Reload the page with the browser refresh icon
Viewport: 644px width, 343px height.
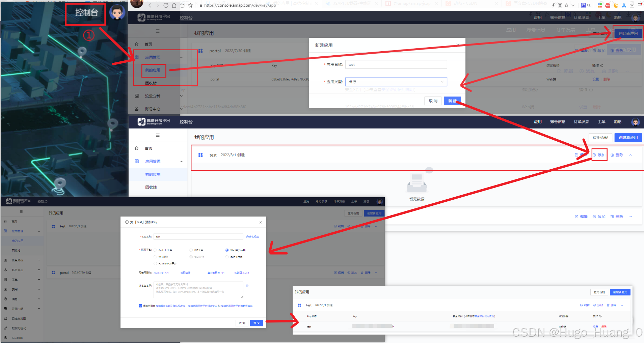[x=166, y=5]
